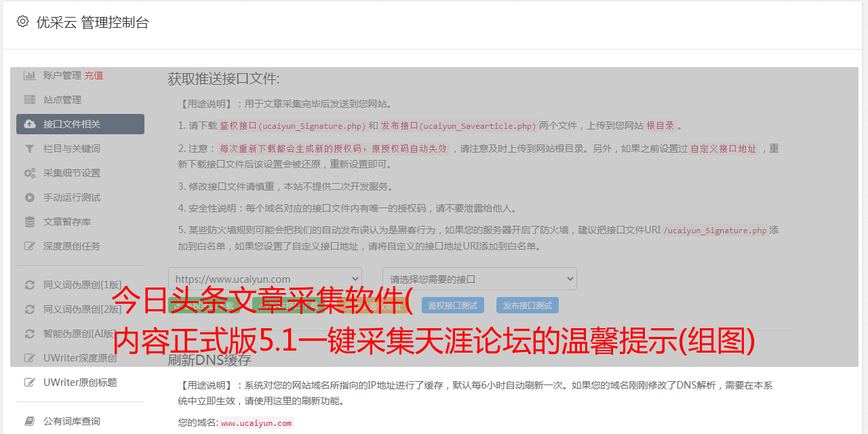Click the database icon for 文章暂存库

pos(30,222)
